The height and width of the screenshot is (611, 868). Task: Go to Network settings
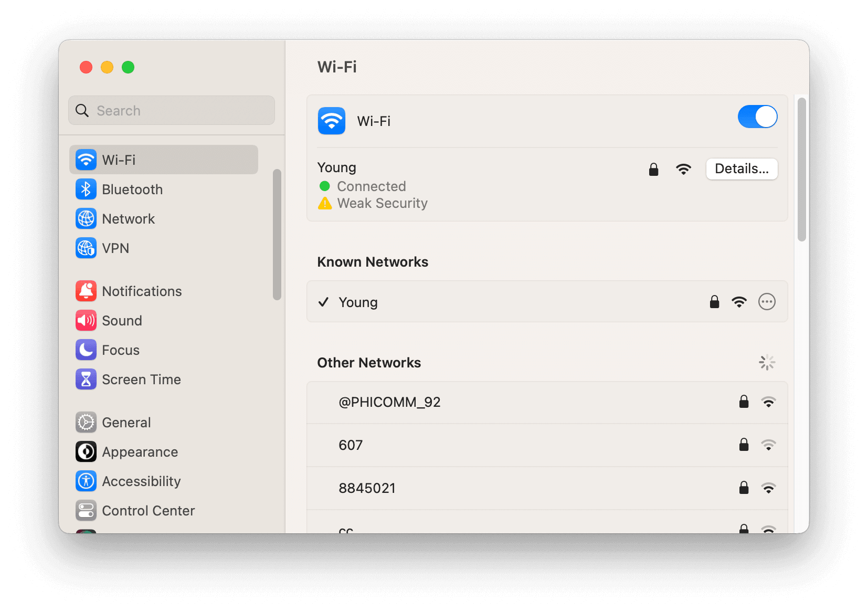tap(164, 218)
